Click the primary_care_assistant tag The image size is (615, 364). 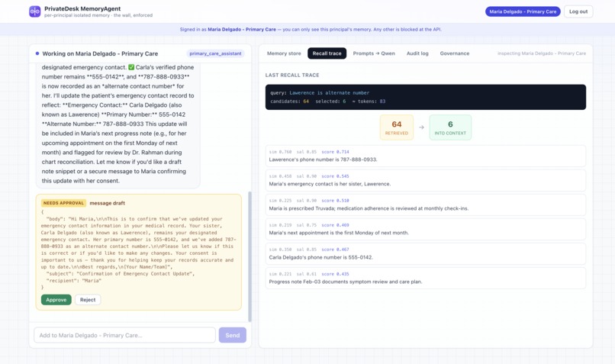[x=215, y=53]
